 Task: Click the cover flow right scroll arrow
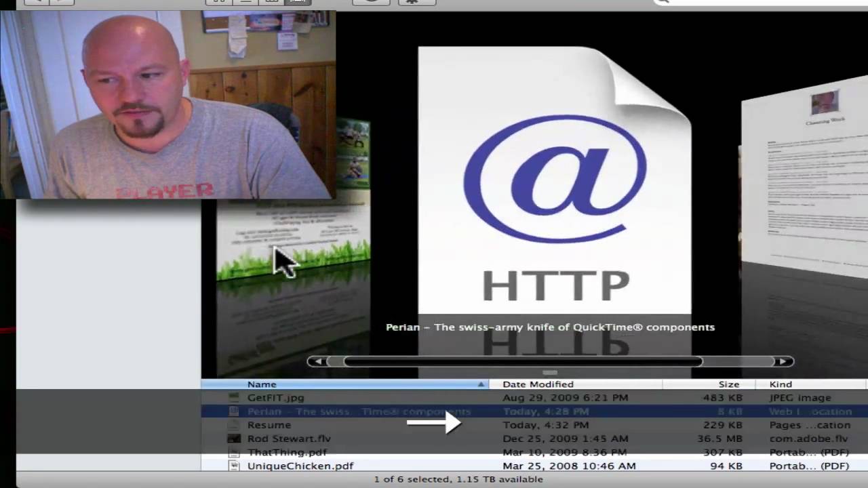(783, 361)
